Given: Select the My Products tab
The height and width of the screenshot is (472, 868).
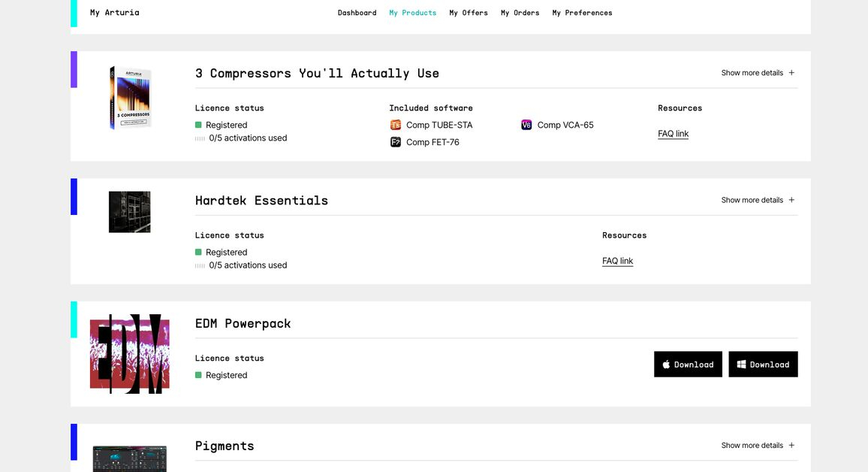Looking at the screenshot, I should (x=412, y=13).
